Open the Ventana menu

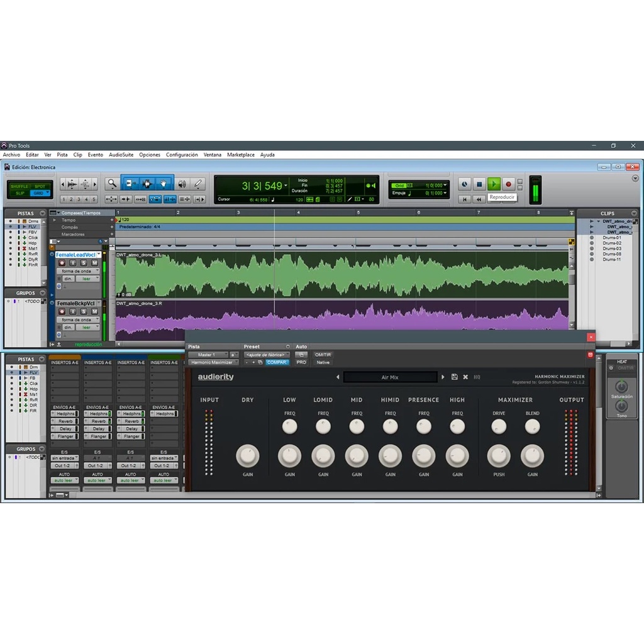coord(213,155)
